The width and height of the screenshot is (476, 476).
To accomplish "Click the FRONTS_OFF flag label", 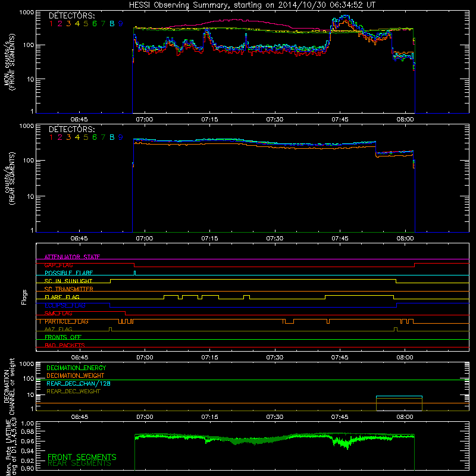I will pyautogui.click(x=63, y=337).
